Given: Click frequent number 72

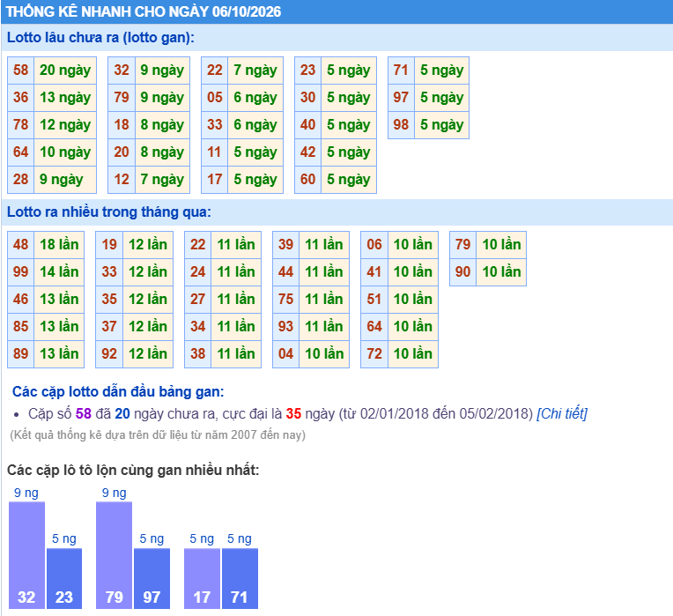Looking at the screenshot, I should 374,353.
